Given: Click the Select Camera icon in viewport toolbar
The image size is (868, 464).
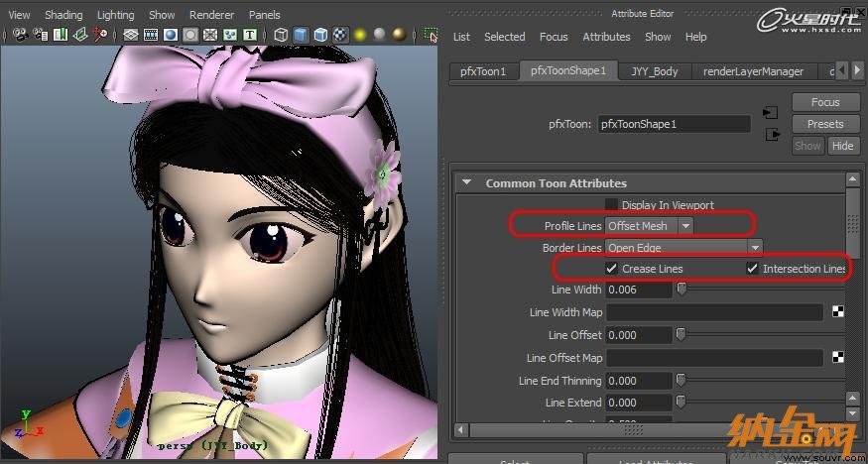Looking at the screenshot, I should click(x=21, y=36).
